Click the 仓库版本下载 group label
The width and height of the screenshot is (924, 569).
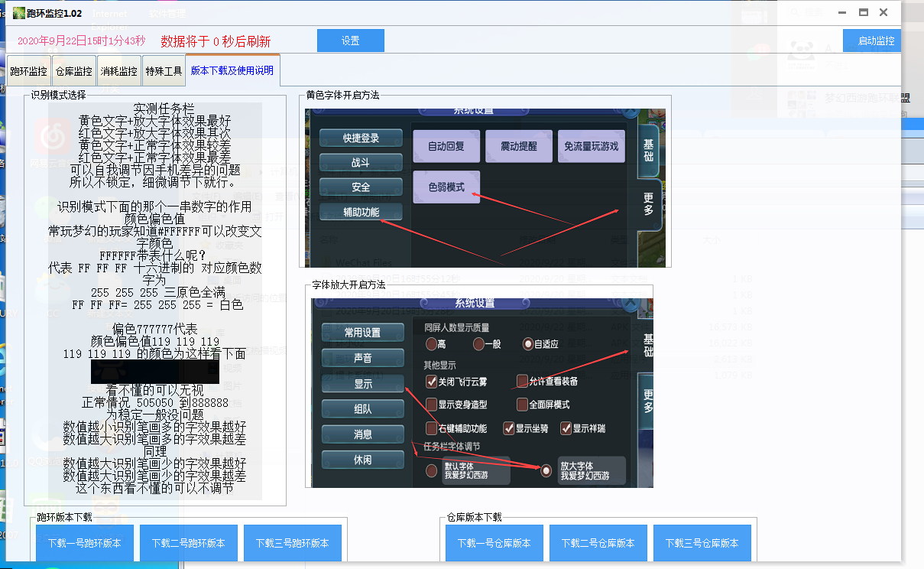474,517
